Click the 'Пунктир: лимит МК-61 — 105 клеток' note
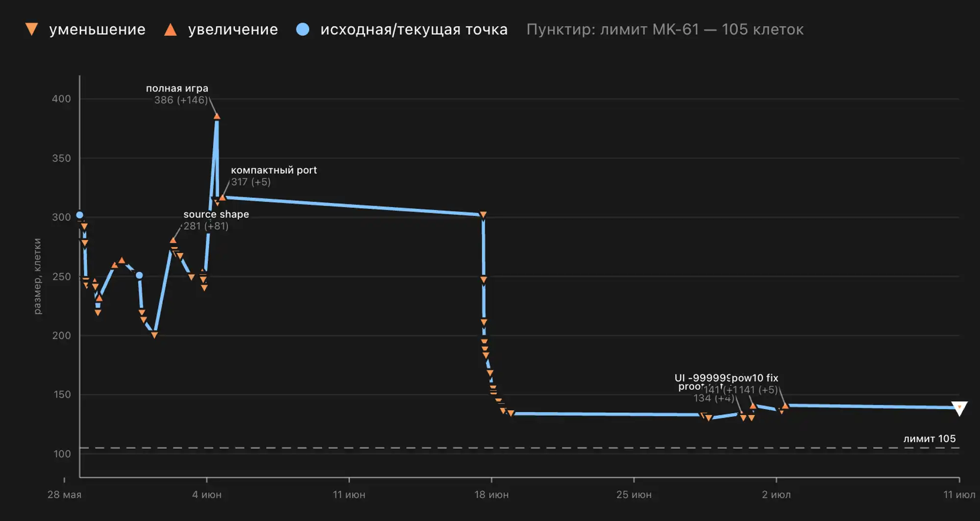Image resolution: width=980 pixels, height=521 pixels. point(665,29)
